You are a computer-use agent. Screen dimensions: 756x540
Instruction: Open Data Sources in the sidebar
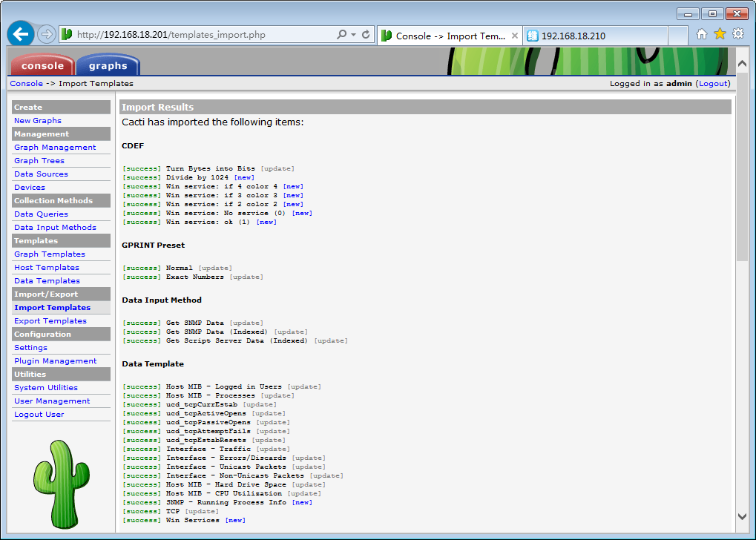(41, 174)
